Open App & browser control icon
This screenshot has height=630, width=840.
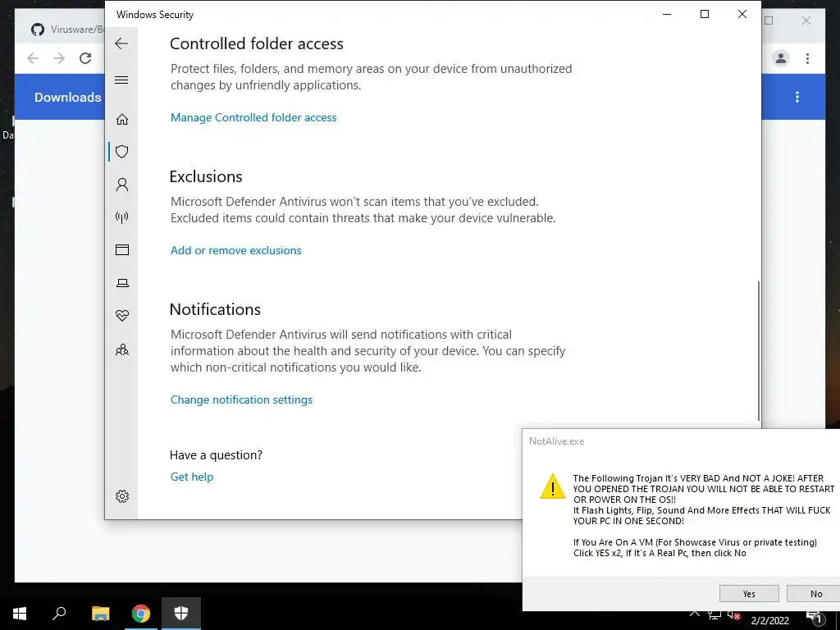point(122,249)
